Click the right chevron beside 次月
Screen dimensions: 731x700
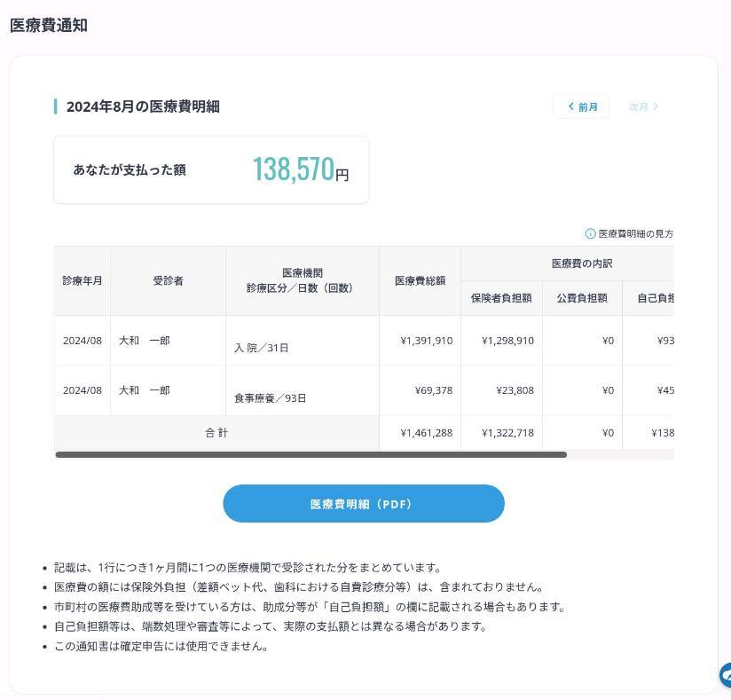pyautogui.click(x=656, y=106)
